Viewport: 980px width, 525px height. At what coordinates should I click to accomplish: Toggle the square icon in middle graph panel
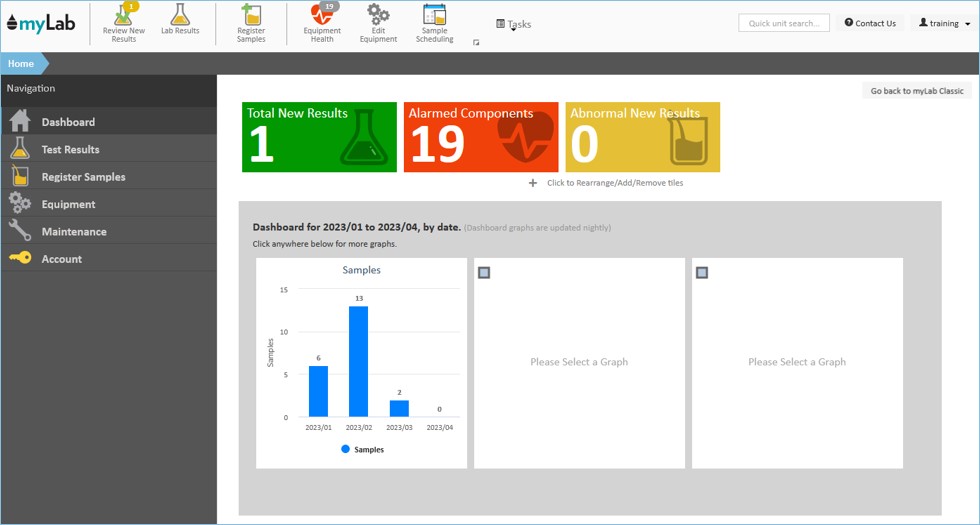pos(484,272)
